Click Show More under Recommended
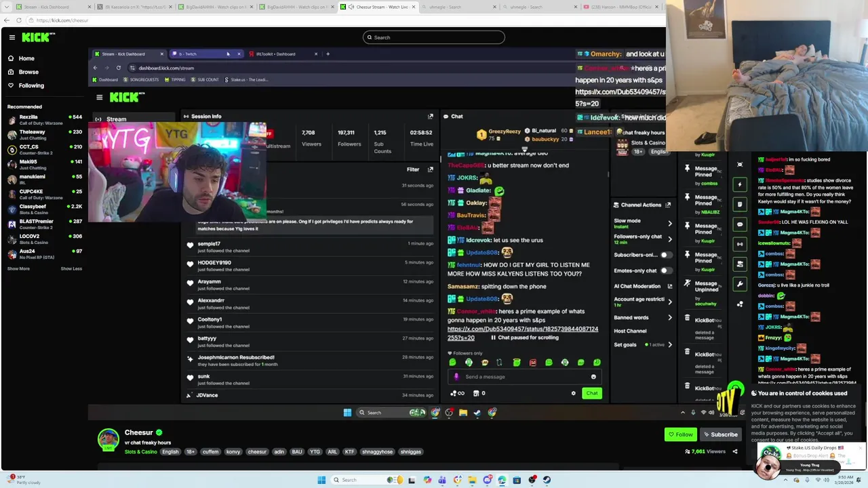Viewport: 868px width, 488px height. click(x=18, y=268)
